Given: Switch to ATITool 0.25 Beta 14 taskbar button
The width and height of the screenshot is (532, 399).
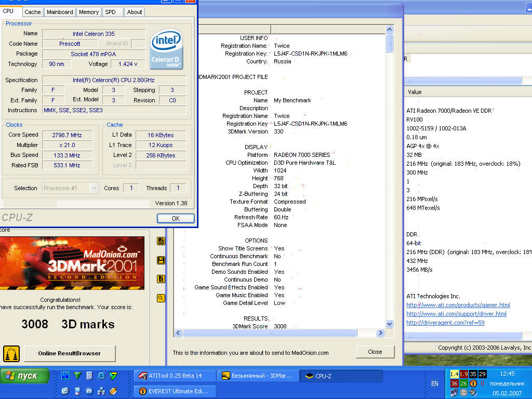Looking at the screenshot, I should 176,376.
